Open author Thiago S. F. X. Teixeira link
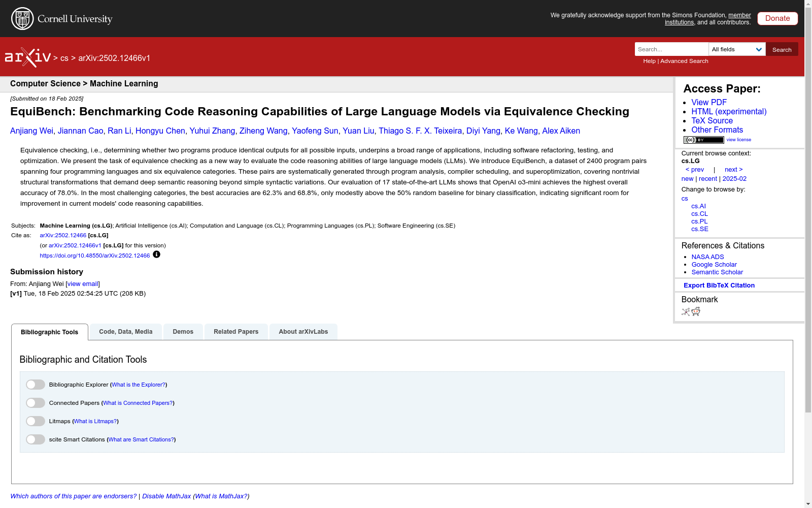The width and height of the screenshot is (812, 508). point(420,131)
